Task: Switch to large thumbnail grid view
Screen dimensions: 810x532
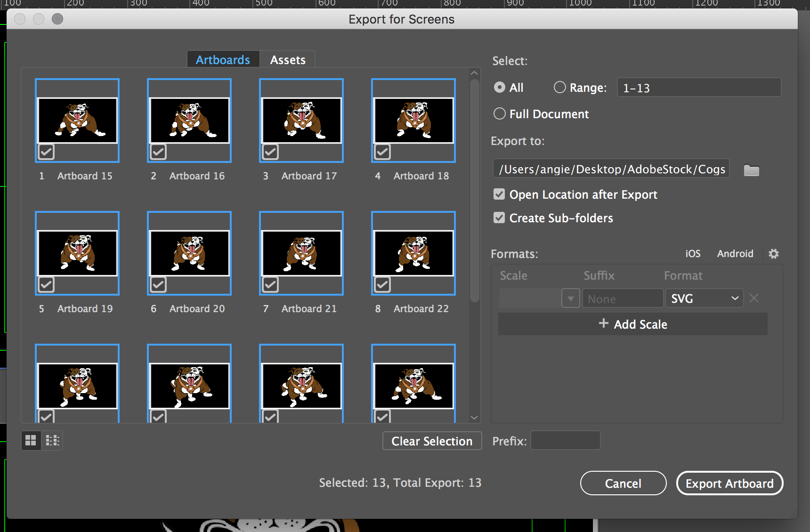Action: (x=31, y=441)
